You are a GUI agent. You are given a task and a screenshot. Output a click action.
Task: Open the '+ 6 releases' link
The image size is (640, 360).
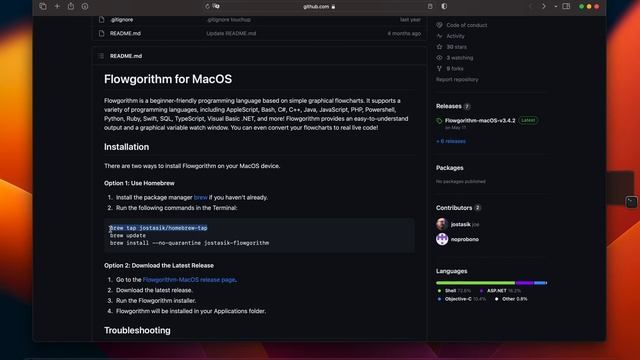click(x=451, y=141)
